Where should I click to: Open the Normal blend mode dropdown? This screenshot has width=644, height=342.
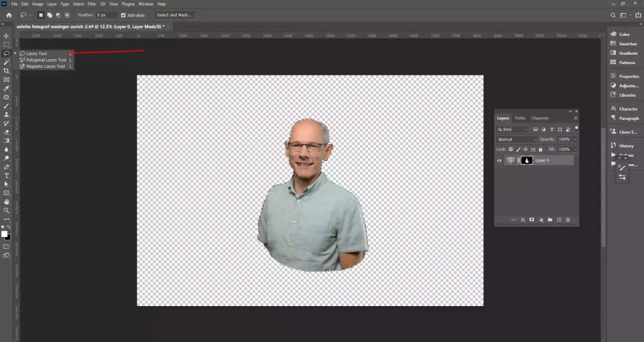point(517,139)
